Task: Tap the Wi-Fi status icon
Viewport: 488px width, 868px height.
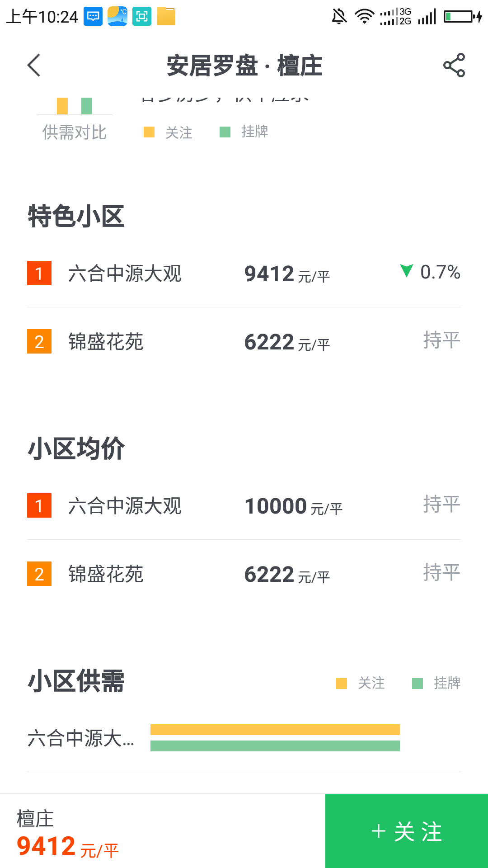Action: (364, 17)
